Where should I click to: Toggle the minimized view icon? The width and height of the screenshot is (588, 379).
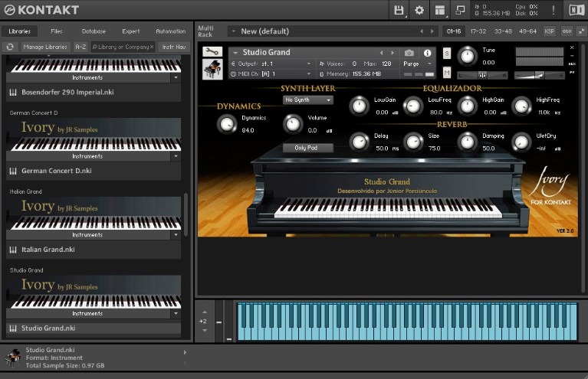point(460,10)
